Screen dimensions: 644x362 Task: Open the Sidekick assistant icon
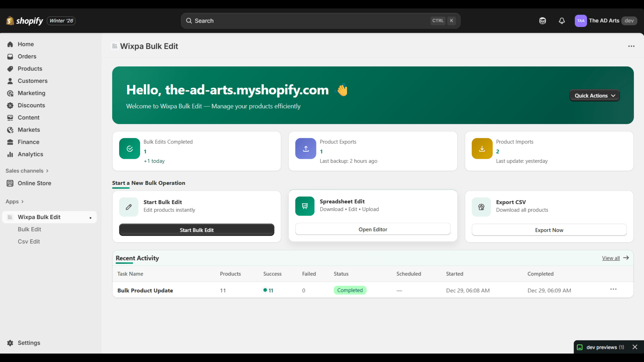(543, 21)
